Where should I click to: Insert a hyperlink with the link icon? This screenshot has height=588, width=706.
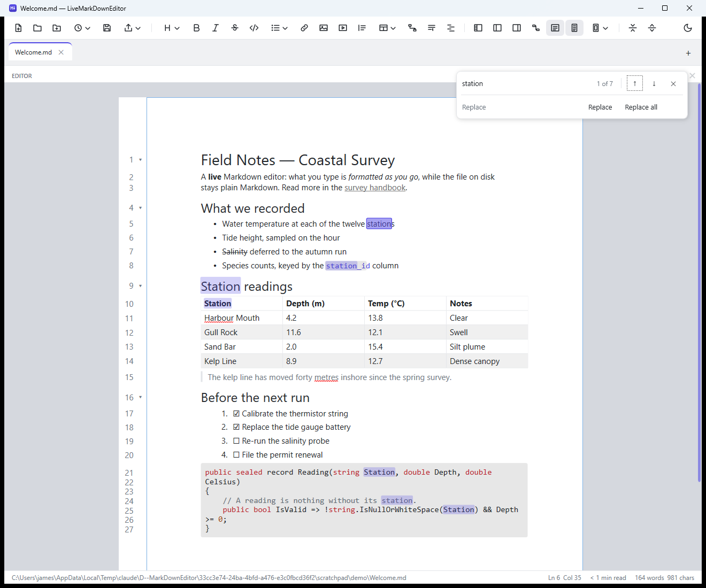tap(304, 28)
